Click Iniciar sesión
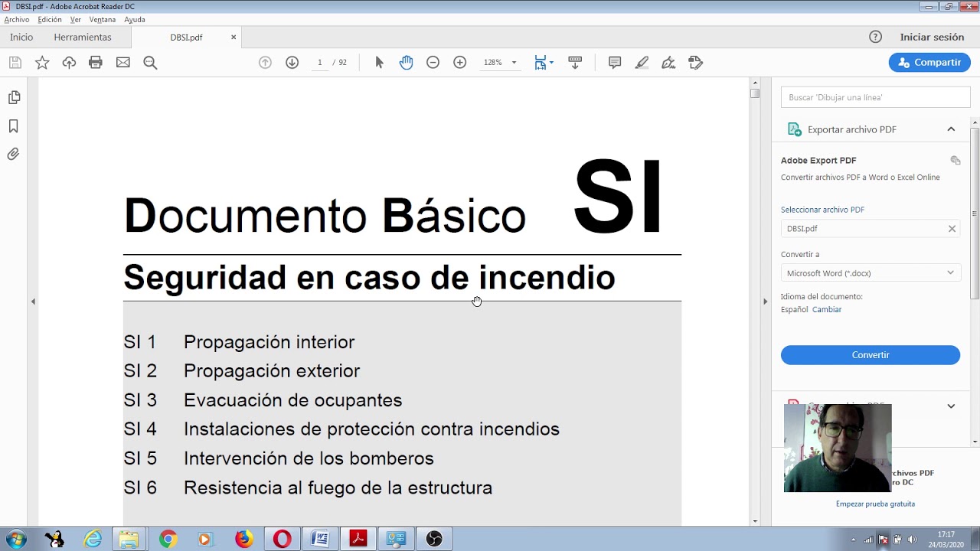The image size is (980, 551). coord(932,37)
